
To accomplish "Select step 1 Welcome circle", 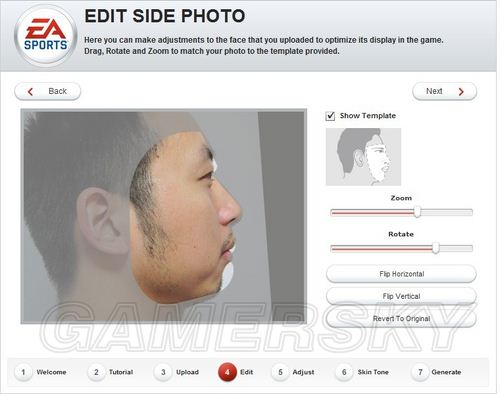I will point(23,372).
